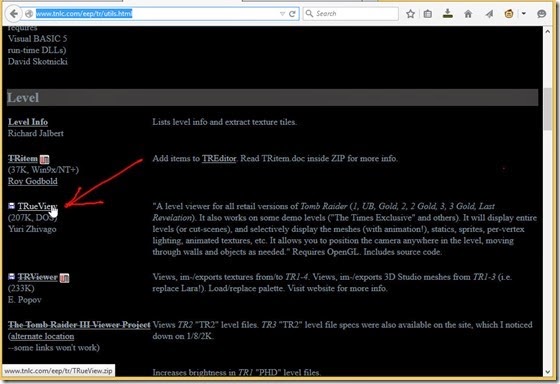
Task: Open the TREditor link in description
Action: 219,158
